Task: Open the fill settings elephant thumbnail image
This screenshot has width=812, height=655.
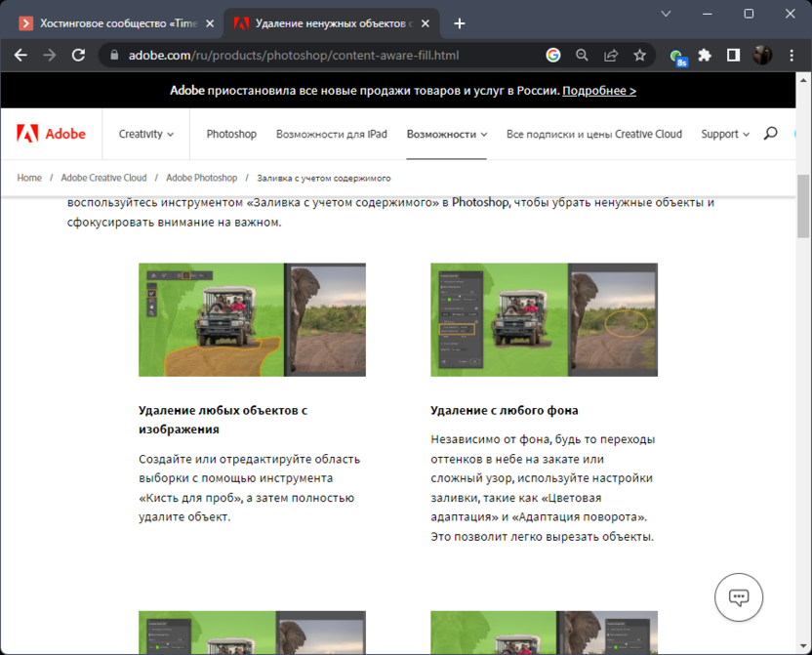Action: coord(544,319)
